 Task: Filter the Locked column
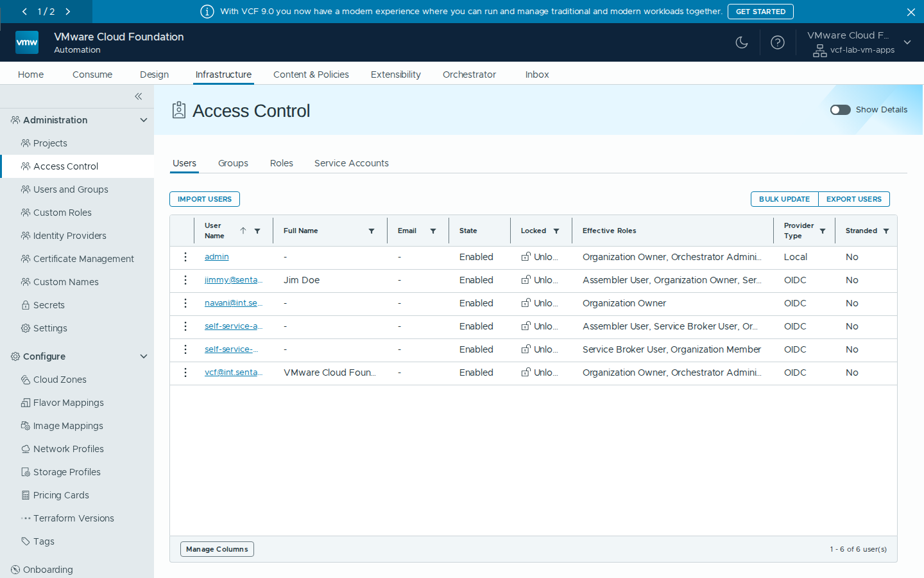point(556,231)
